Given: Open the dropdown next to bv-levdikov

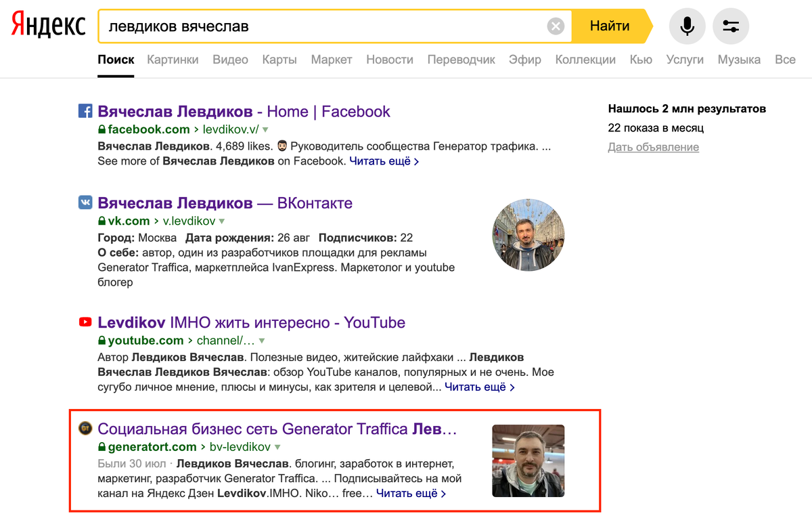Looking at the screenshot, I should tap(277, 447).
